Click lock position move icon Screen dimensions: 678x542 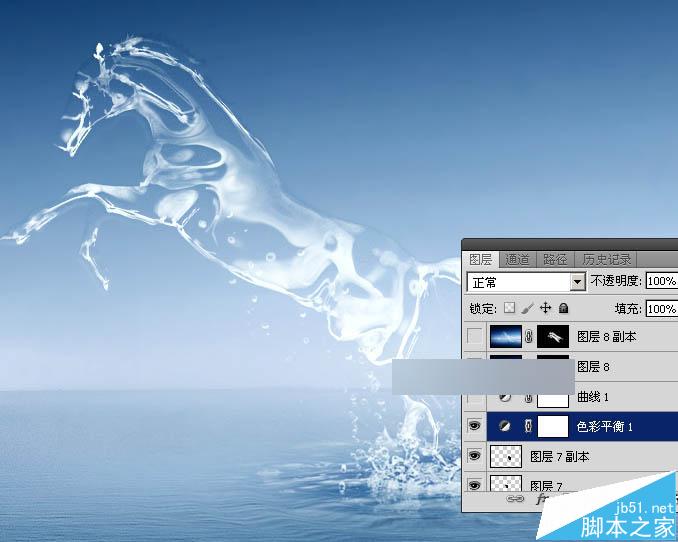point(545,308)
